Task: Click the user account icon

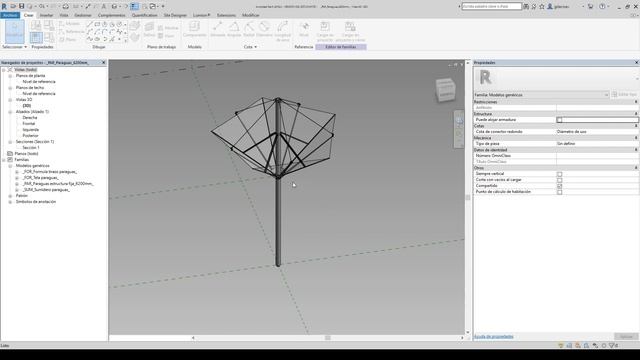Action: coord(550,7)
